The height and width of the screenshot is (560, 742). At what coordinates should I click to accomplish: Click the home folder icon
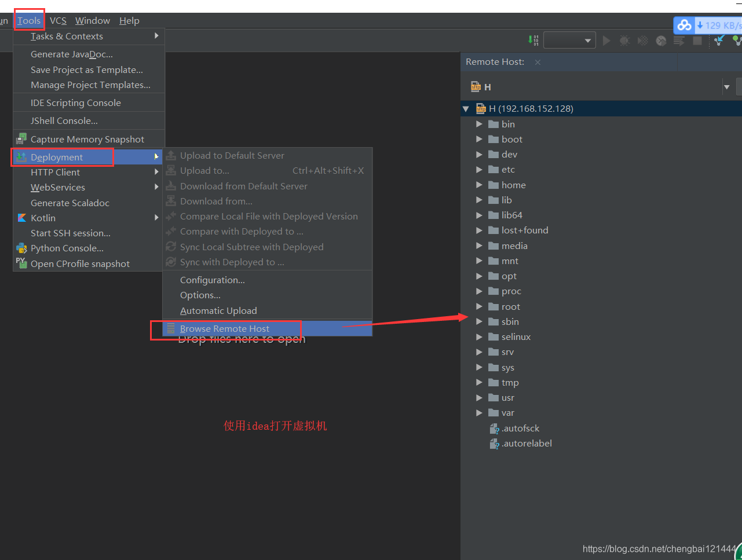(494, 185)
